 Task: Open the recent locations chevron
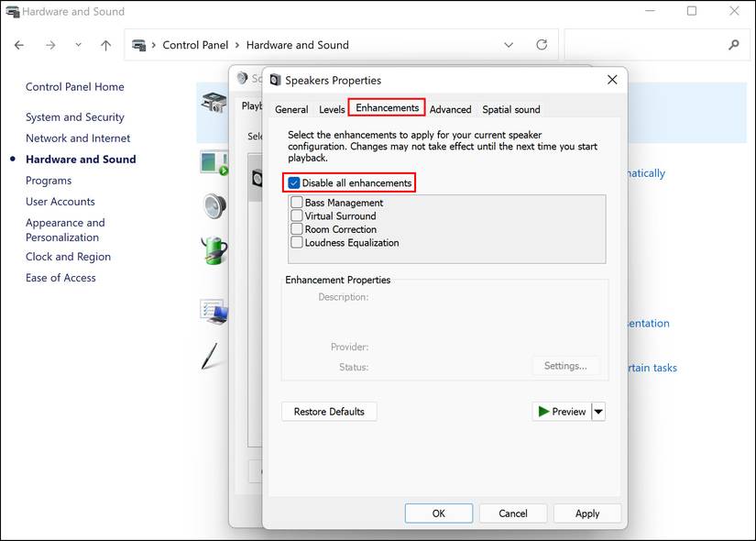tap(78, 45)
